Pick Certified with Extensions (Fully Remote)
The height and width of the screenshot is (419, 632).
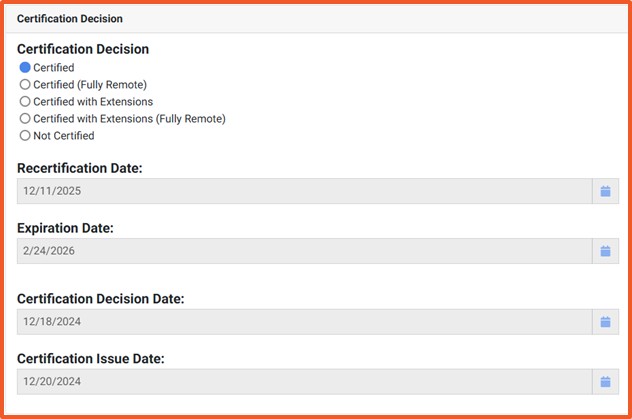(25, 118)
